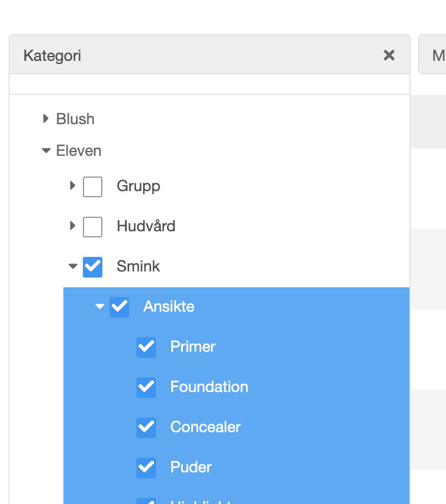Viewport: 446px width, 504px height.
Task: Expand the Hudvård category arrow
Action: (73, 226)
